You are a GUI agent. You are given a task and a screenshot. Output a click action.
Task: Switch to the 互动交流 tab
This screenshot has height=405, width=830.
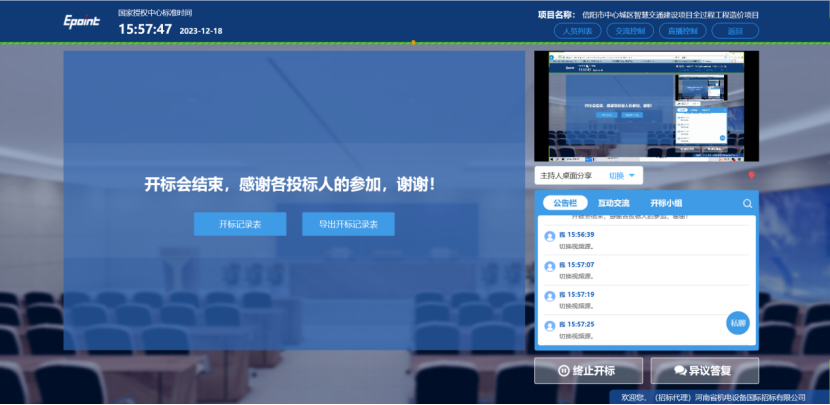[614, 203]
